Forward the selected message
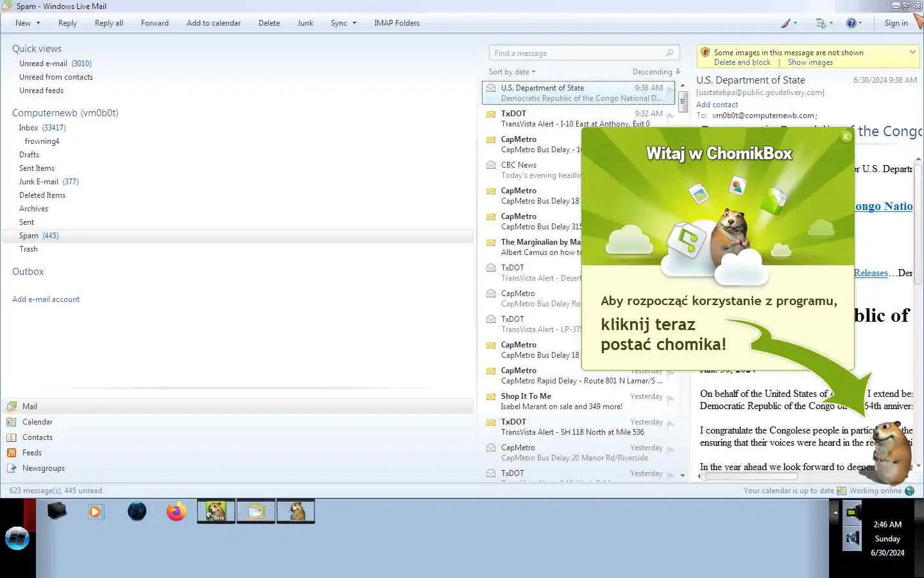The image size is (924, 578). 155,23
